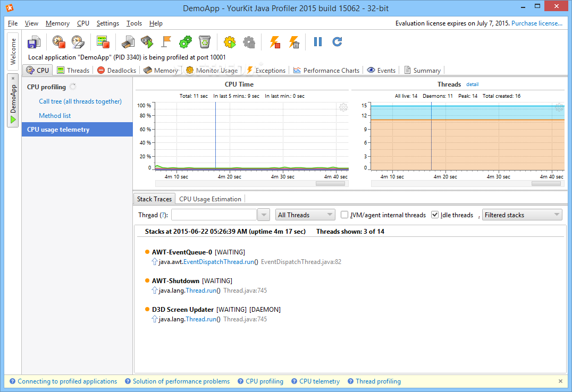Open the Welcome side tab
Image resolution: width=572 pixels, height=392 pixels.
pos(13,52)
